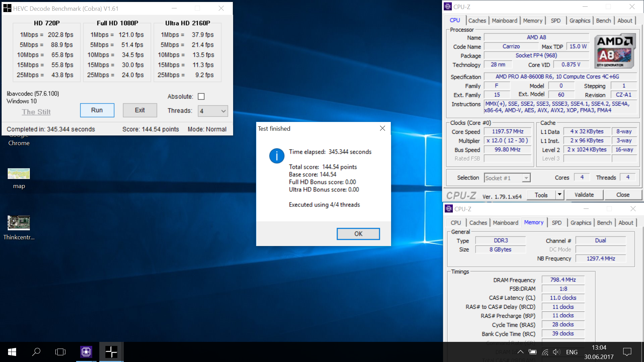Click Code Name Carrizo value
The height and width of the screenshot is (362, 644).
(x=511, y=47)
